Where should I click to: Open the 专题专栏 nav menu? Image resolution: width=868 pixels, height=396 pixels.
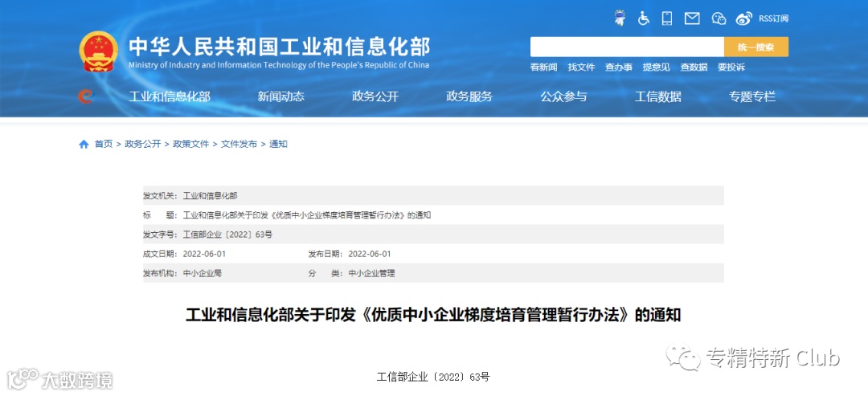tap(752, 96)
